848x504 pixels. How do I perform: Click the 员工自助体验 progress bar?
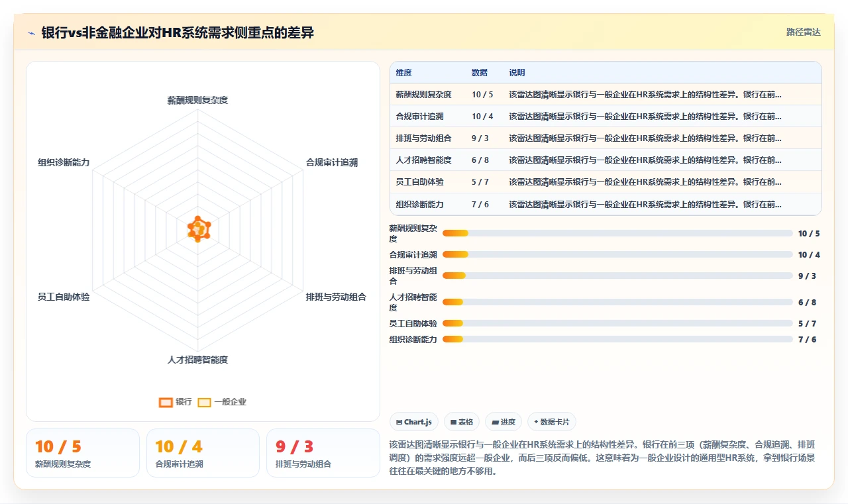pos(617,323)
